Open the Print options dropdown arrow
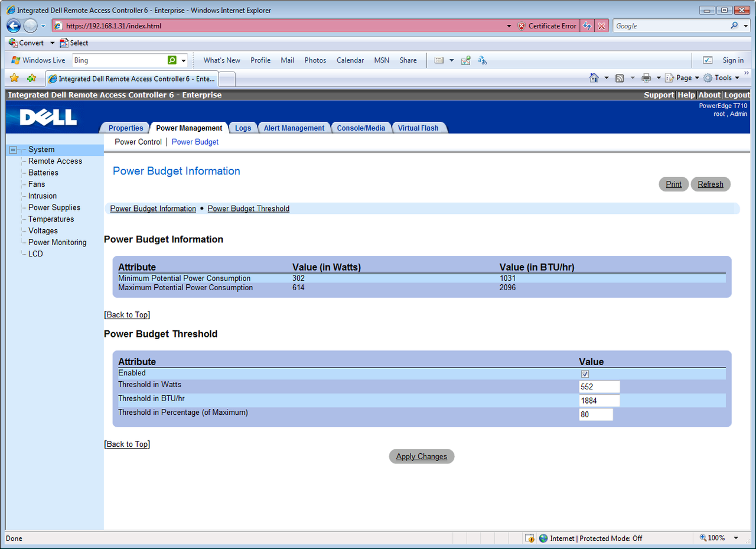The width and height of the screenshot is (756, 549). click(x=659, y=78)
